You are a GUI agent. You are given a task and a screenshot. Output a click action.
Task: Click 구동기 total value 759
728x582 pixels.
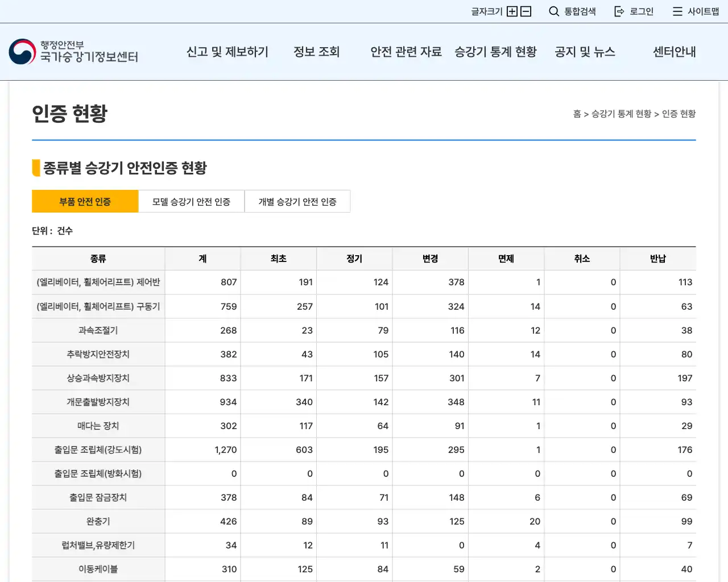coord(229,306)
